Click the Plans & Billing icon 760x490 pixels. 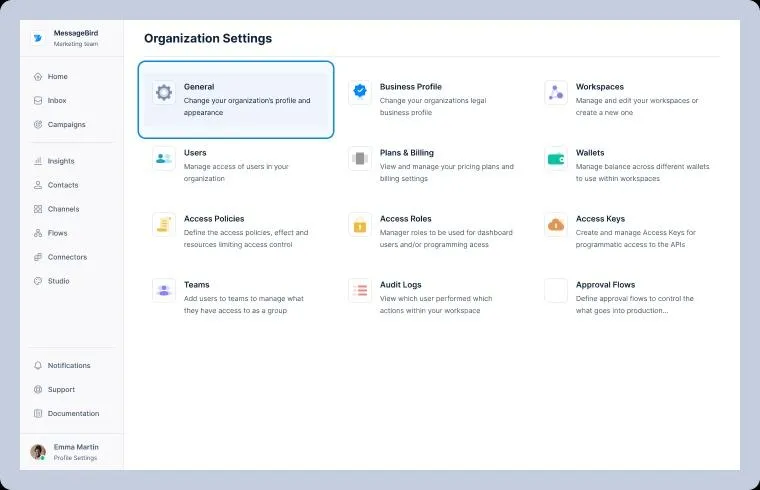click(360, 158)
